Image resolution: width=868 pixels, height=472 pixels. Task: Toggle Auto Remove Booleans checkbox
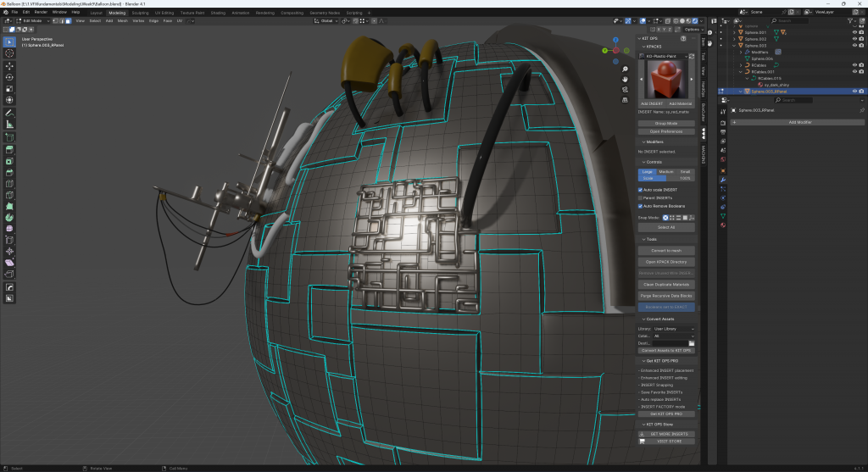click(641, 206)
